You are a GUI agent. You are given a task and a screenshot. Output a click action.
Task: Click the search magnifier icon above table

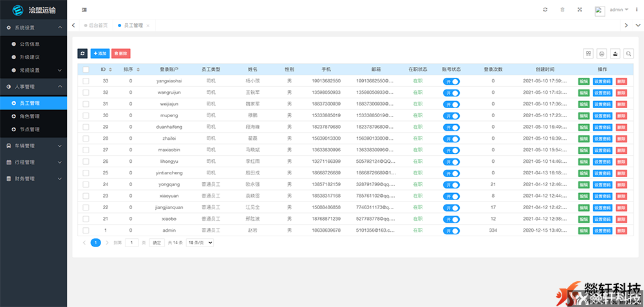[x=629, y=54]
